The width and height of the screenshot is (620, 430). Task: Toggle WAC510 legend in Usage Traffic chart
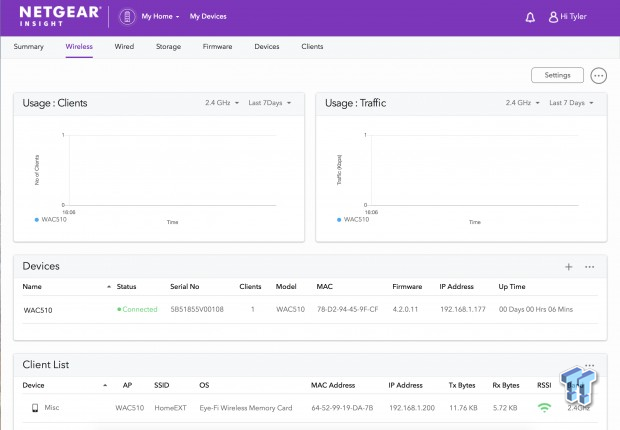pos(353,220)
